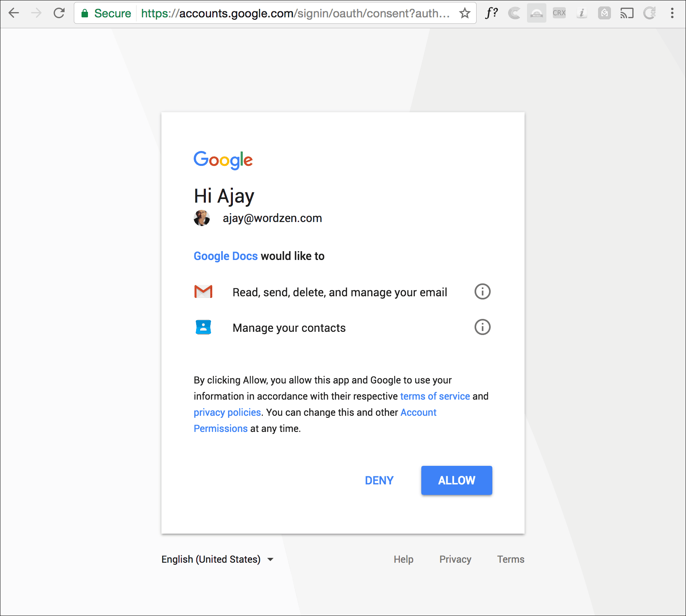The width and height of the screenshot is (686, 616).
Task: Open the terms of service link
Action: pyautogui.click(x=435, y=396)
